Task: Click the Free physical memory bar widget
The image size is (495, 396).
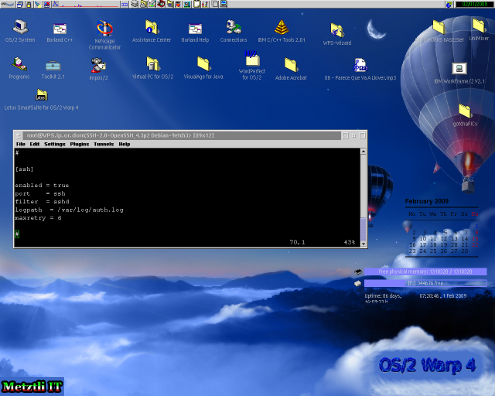Action: tap(425, 272)
